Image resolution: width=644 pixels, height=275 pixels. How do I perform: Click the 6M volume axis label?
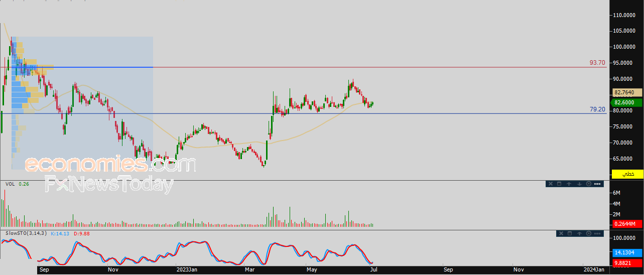[617, 193]
